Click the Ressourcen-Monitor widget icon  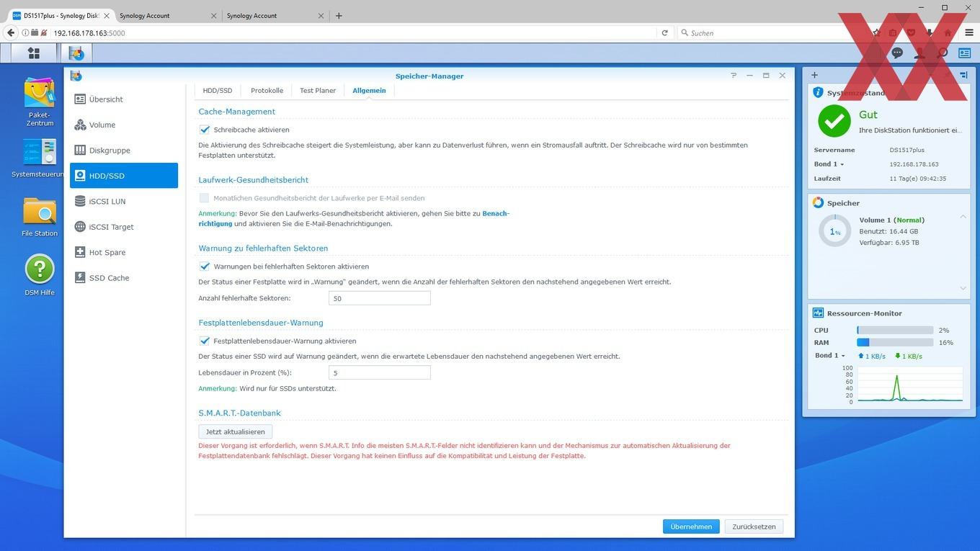pos(818,313)
